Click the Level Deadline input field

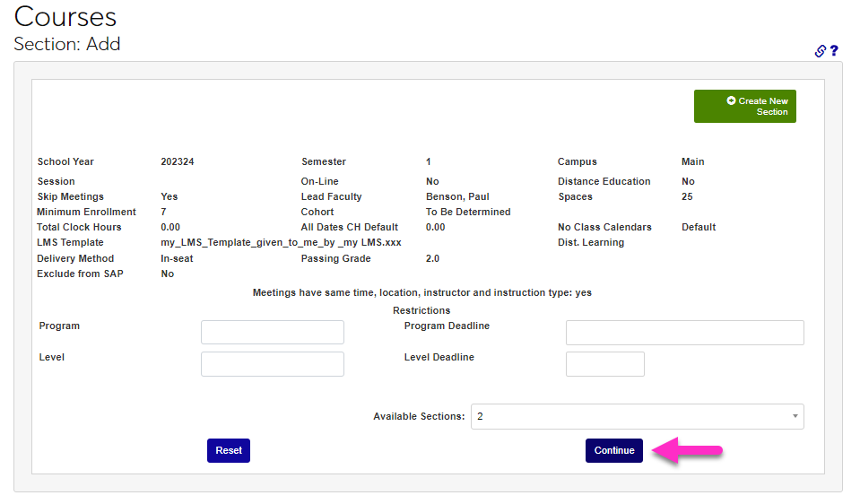click(x=605, y=364)
